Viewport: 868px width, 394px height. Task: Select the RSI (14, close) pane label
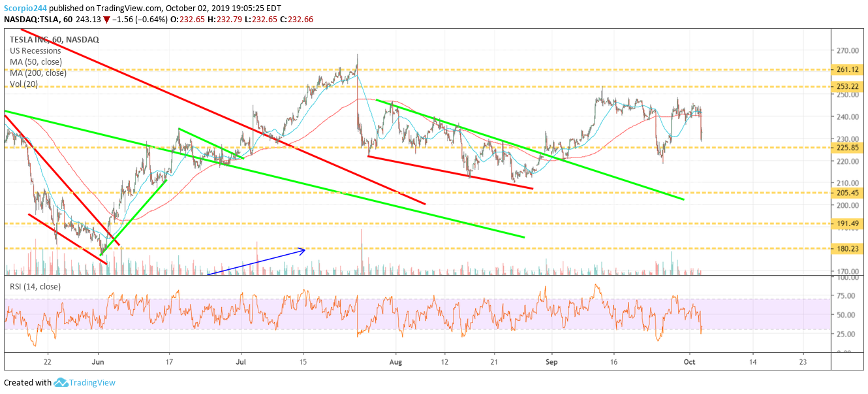point(35,286)
